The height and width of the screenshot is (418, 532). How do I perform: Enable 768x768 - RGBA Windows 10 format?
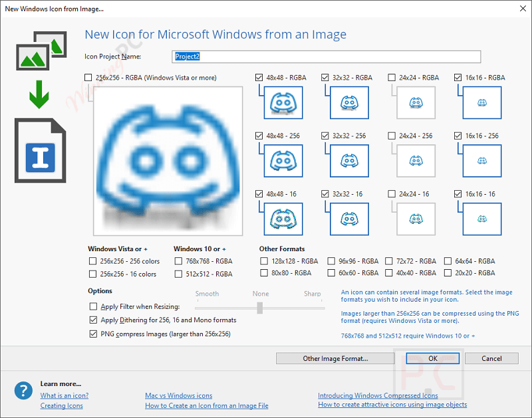click(x=178, y=261)
